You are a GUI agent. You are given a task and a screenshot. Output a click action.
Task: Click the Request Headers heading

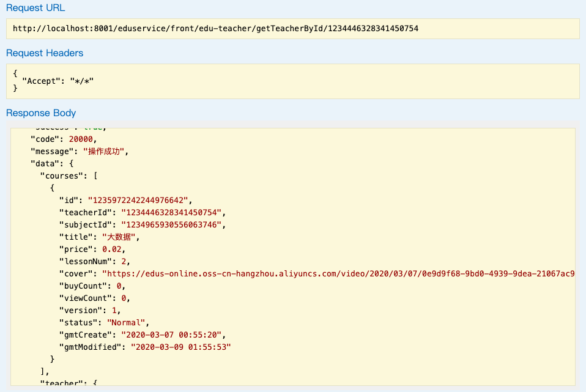click(x=45, y=53)
